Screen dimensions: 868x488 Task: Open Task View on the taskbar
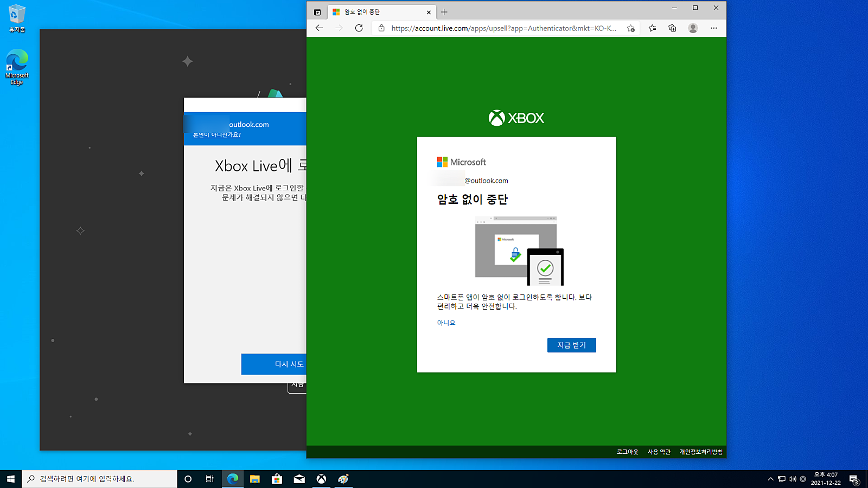(x=210, y=479)
